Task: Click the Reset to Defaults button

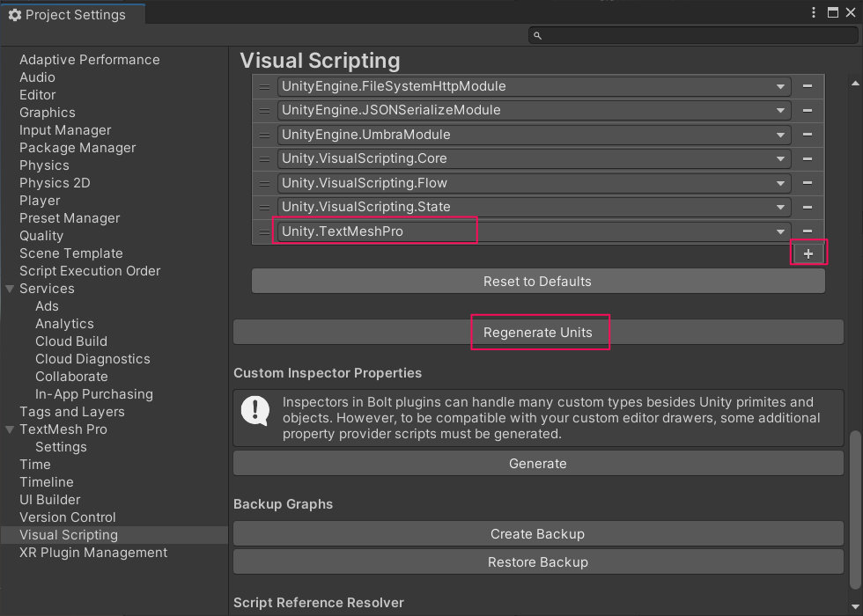Action: coord(537,282)
